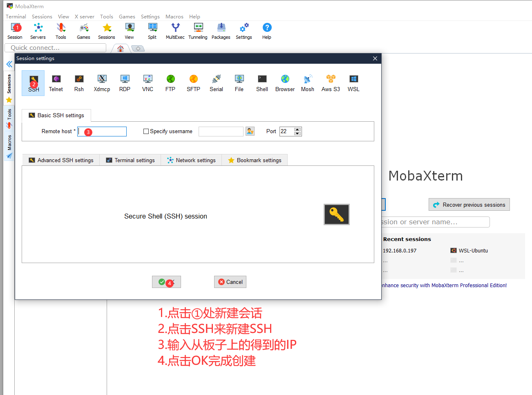Collapse the sidebar with double-arrow icon
This screenshot has height=395, width=532.
point(9,64)
